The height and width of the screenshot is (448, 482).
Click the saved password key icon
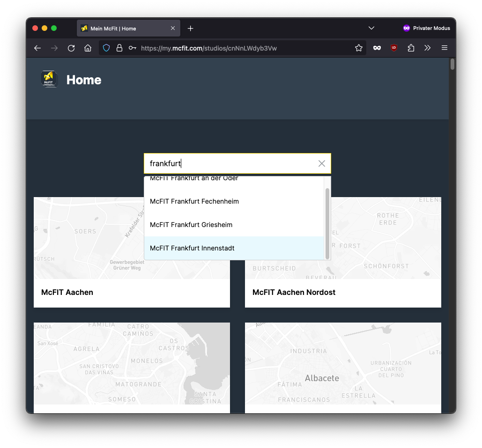133,48
